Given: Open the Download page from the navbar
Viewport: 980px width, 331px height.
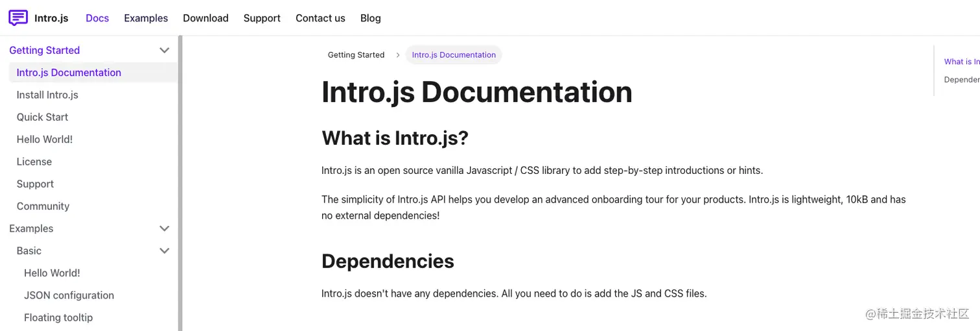Looking at the screenshot, I should [x=205, y=18].
